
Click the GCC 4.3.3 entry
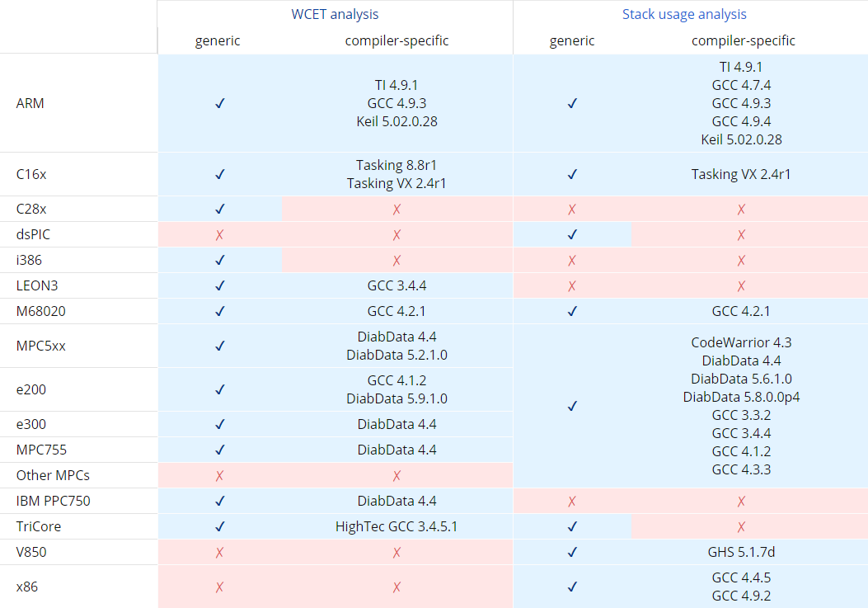tap(741, 470)
